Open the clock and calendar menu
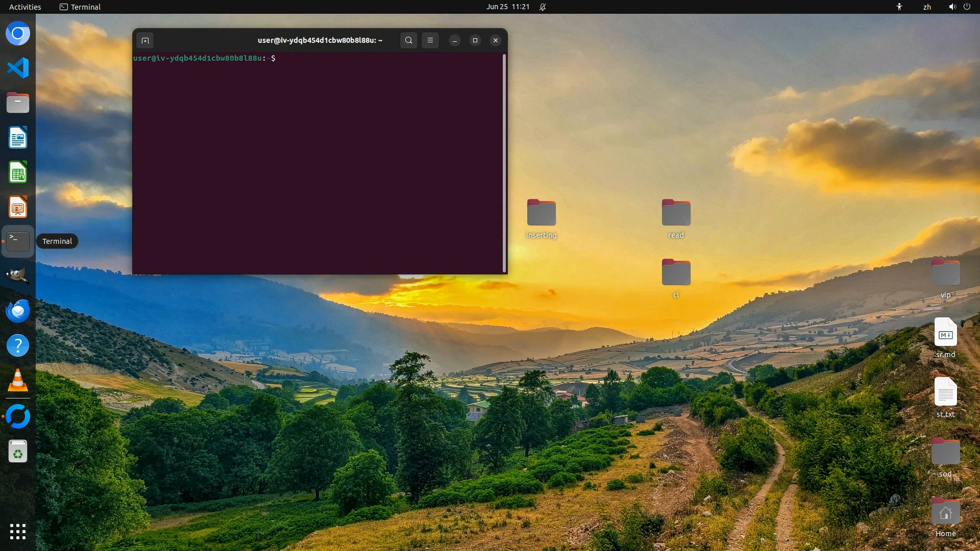The image size is (980, 551). click(x=507, y=7)
